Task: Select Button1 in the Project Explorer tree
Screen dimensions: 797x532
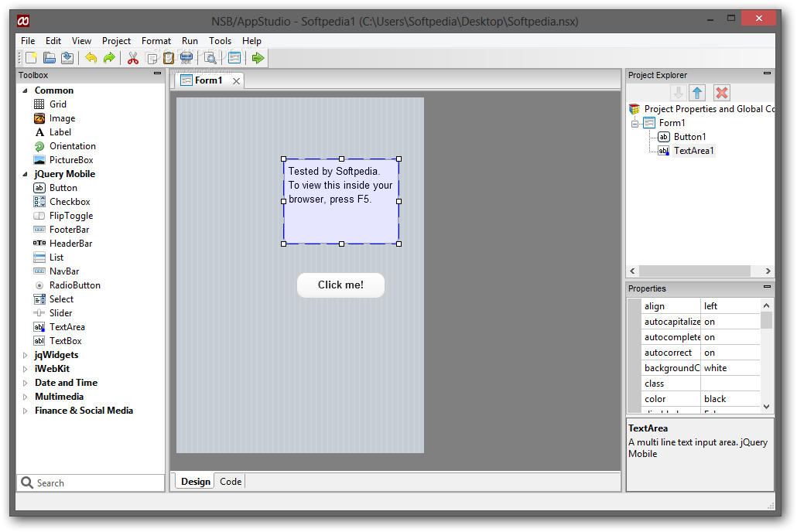Action: (x=689, y=137)
